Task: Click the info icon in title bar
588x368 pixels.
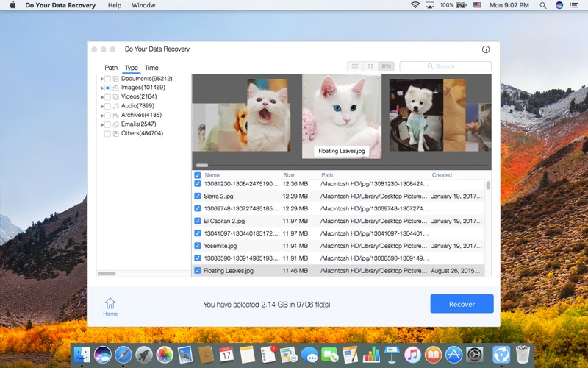Action: click(x=486, y=49)
